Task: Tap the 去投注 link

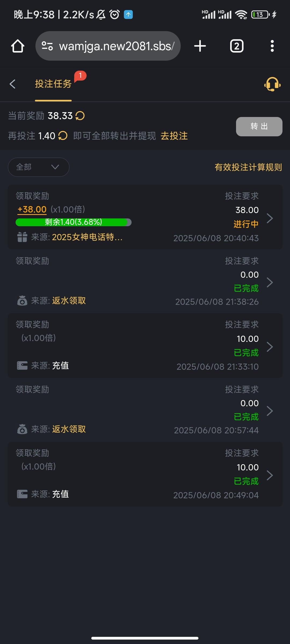Action: coord(174,136)
